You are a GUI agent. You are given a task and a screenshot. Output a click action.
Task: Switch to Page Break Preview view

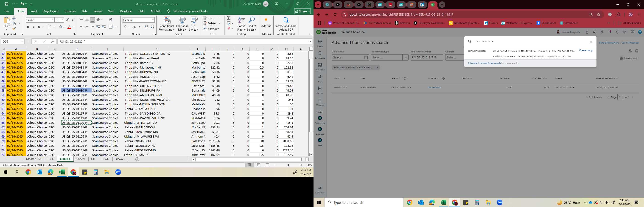coord(268,165)
